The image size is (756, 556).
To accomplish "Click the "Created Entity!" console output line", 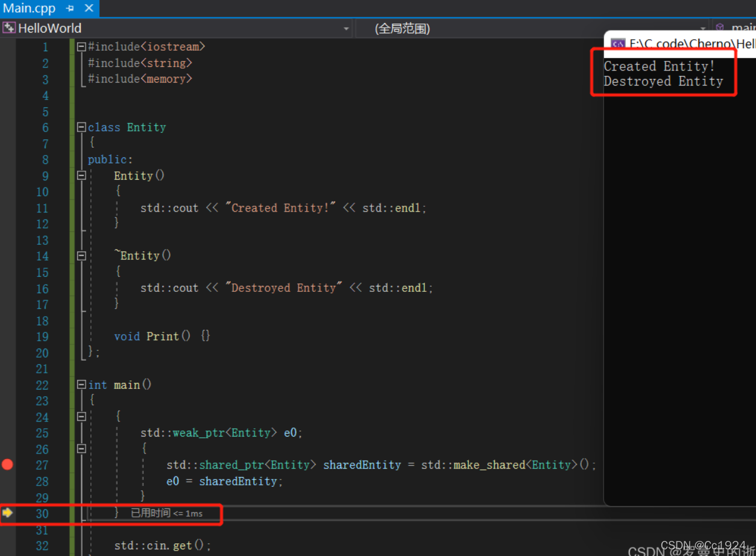I will [x=660, y=66].
